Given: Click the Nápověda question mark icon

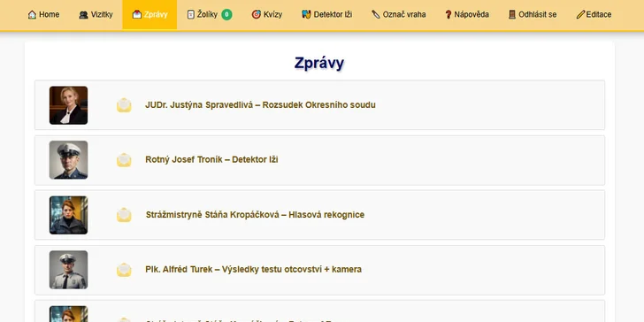Looking at the screenshot, I should pyautogui.click(x=448, y=14).
